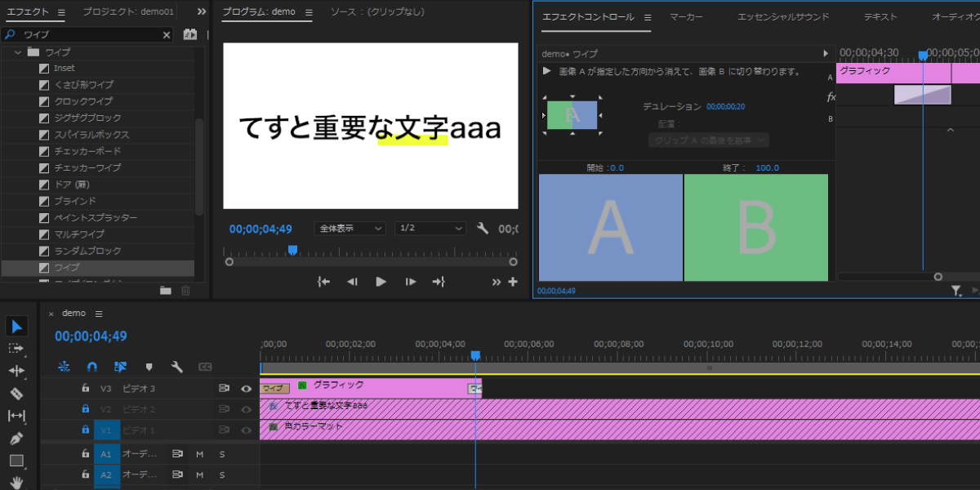Toggle Snap magnet in timeline

(92, 367)
